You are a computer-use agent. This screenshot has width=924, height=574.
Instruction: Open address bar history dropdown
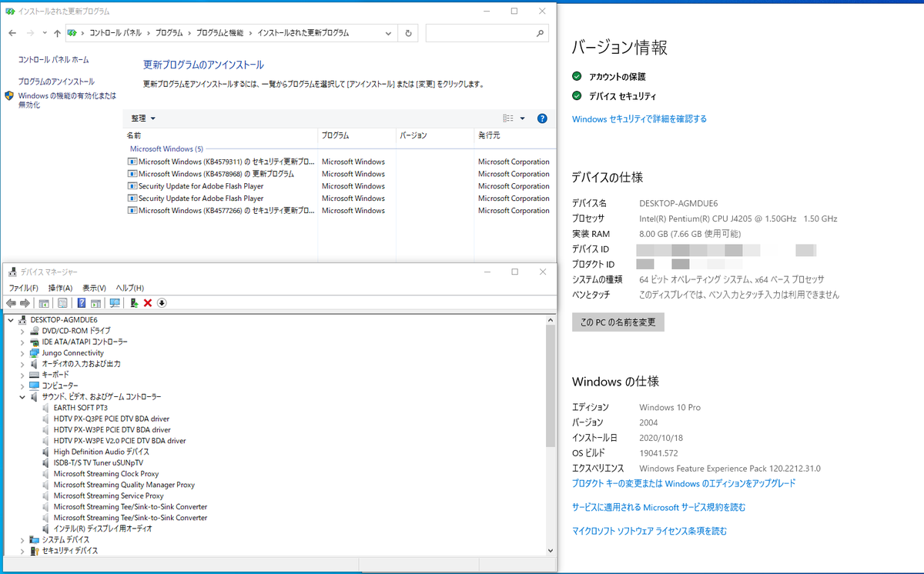pos(387,33)
